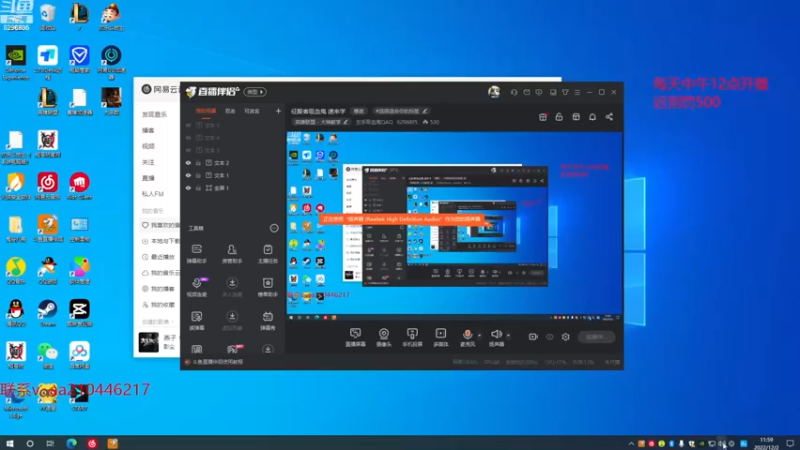
Task: Click the start streaming button at bottom right
Action: (596, 337)
